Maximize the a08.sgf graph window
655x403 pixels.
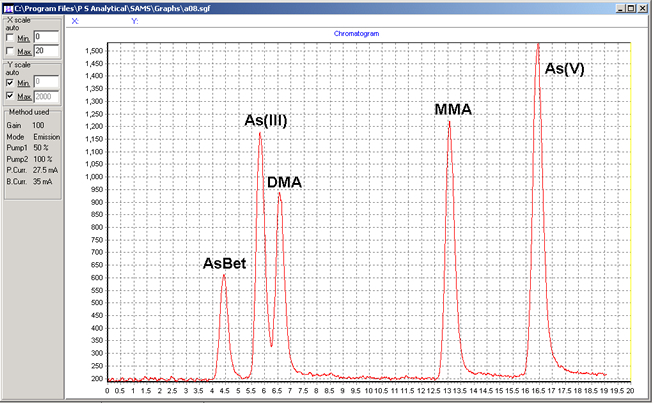[631, 8]
